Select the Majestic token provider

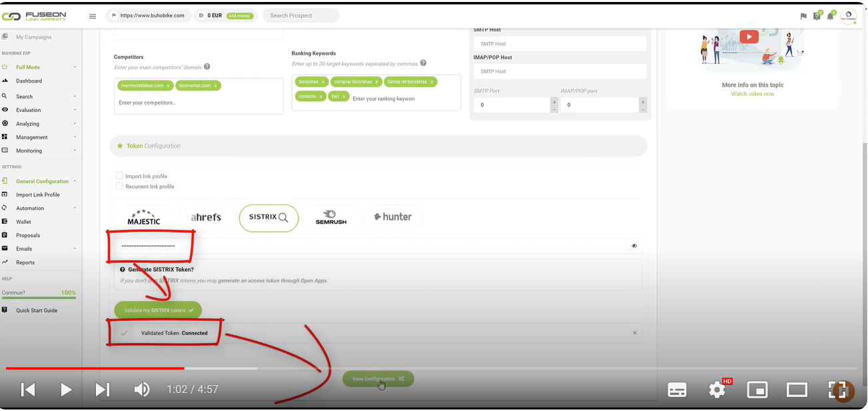pyautogui.click(x=144, y=218)
